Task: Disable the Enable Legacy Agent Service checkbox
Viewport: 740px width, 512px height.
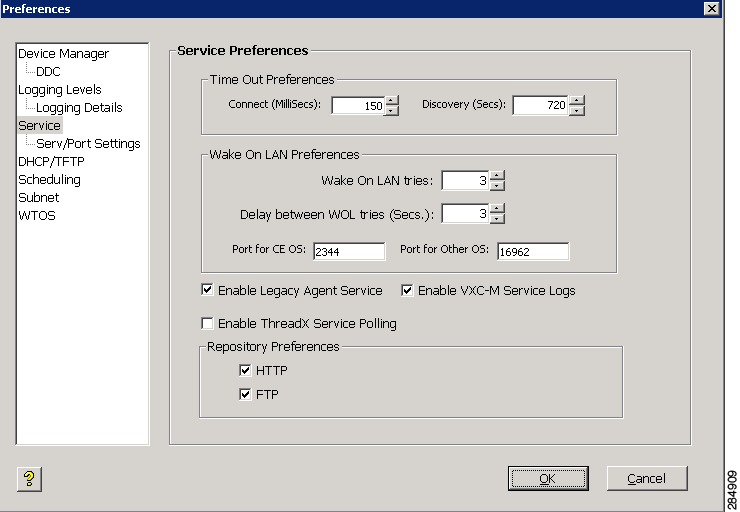Action: click(x=207, y=290)
